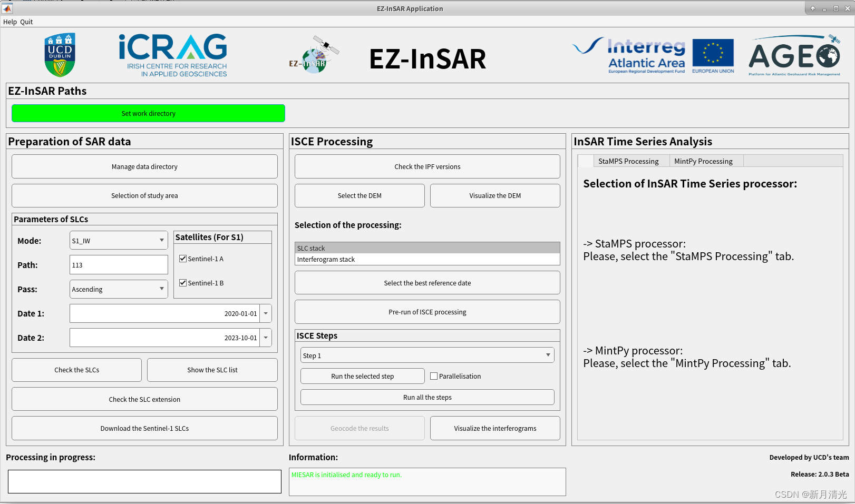
Task: Click the Interreg Atlantic Area logo
Action: click(629, 55)
